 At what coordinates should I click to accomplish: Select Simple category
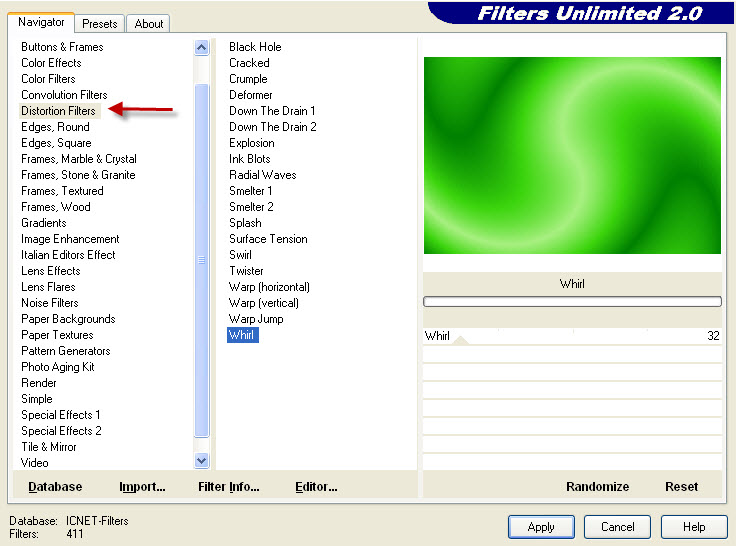click(x=37, y=399)
